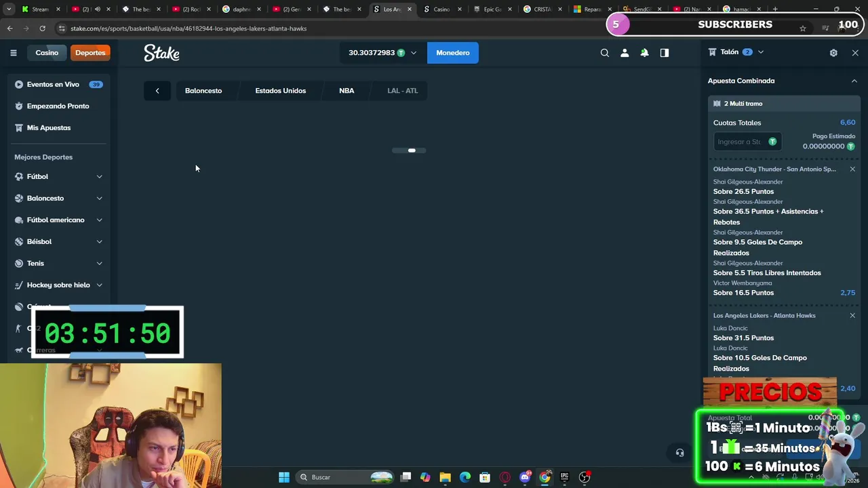
Task: Switch to the CRISTA browser tab
Action: (542, 9)
